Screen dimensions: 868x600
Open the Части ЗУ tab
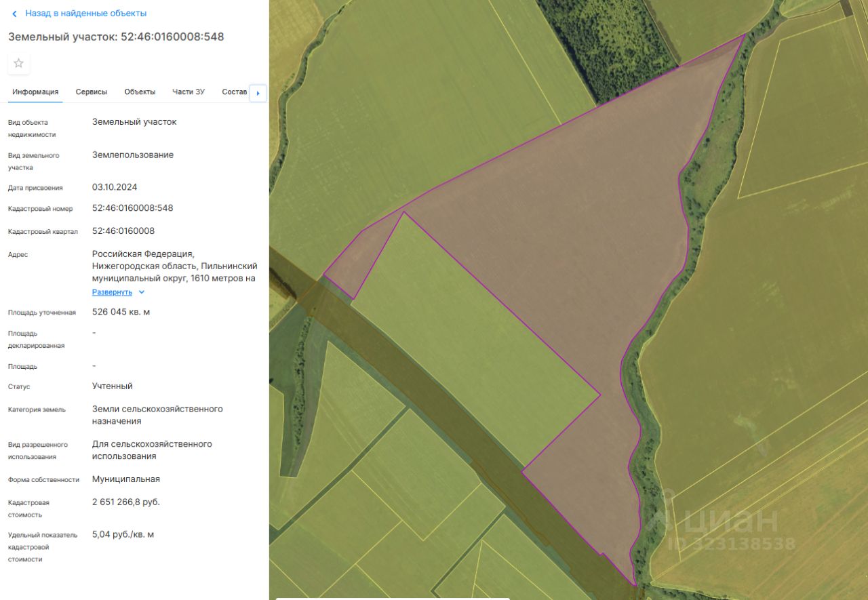click(x=189, y=92)
